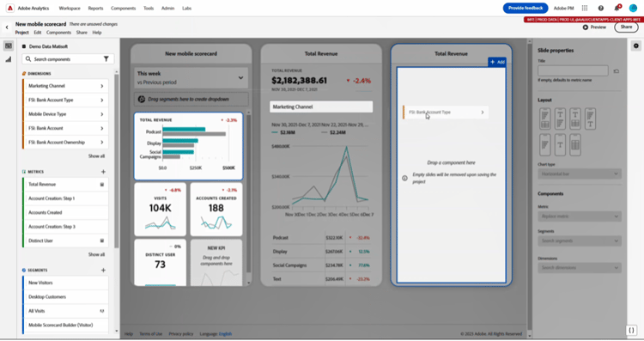The image size is (644, 341).
Task: Expand the Marketing Channel dimension chevron
Action: click(x=102, y=86)
